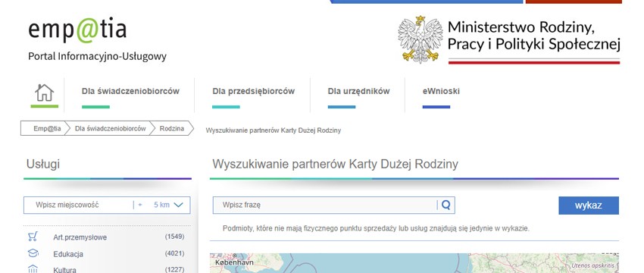644x273 pixels.
Task: Click the Ministerstwo Rodziny, Pracy i Polityki Społecznej text
Action: pyautogui.click(x=533, y=36)
